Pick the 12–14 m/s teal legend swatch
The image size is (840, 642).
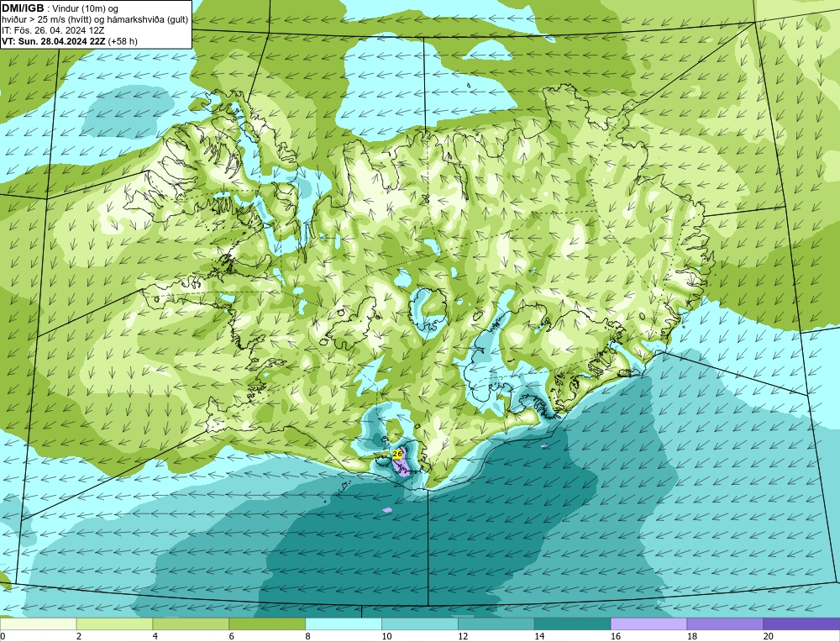point(496,624)
